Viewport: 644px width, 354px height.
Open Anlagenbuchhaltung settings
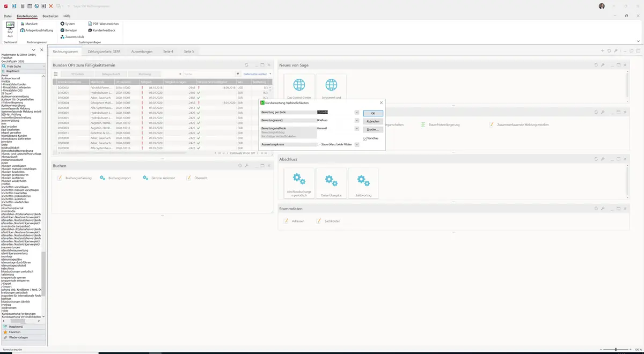37,30
